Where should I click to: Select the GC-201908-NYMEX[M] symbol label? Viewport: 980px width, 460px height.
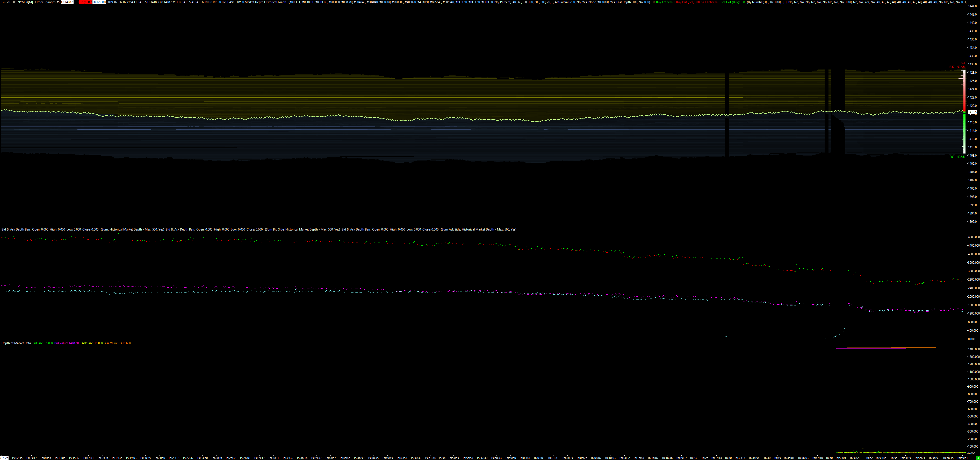tap(17, 2)
